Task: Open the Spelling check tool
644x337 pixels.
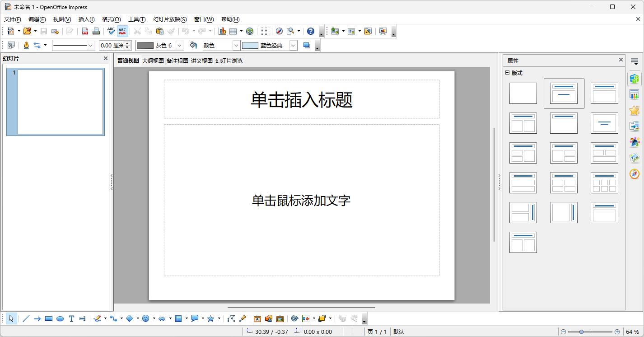Action: point(111,31)
